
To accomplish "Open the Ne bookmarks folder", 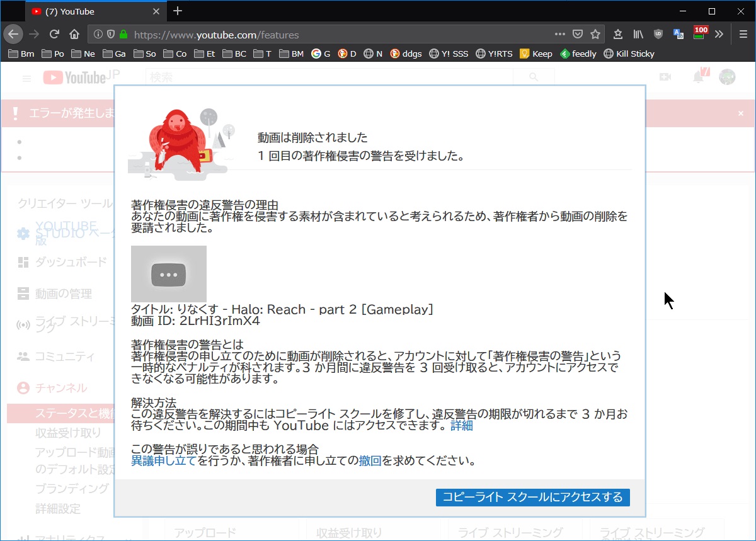I will click(x=83, y=54).
